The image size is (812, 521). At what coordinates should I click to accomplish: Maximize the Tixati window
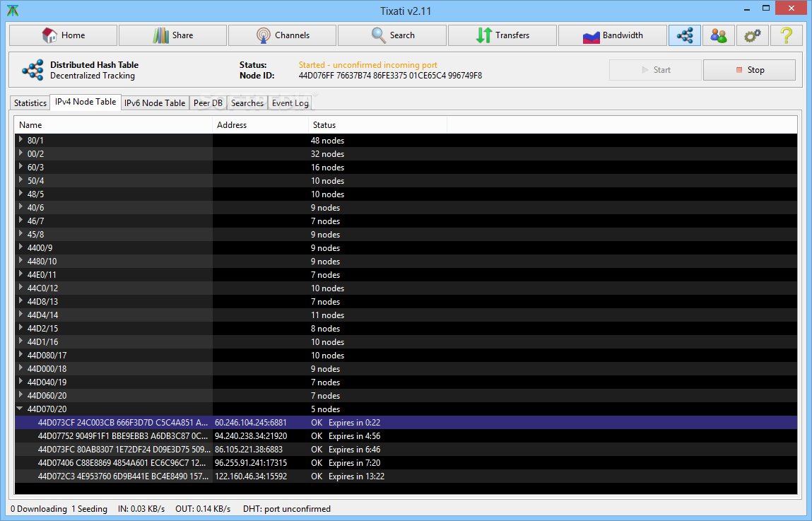[x=766, y=8]
